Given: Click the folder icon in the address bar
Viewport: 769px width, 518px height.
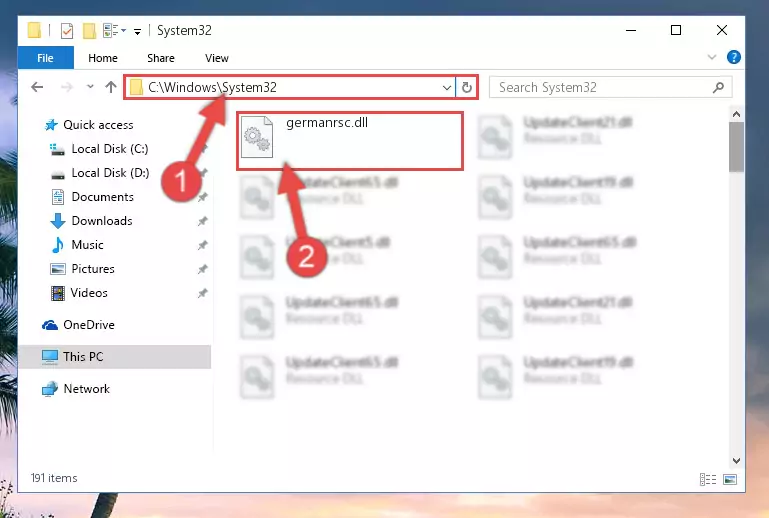Looking at the screenshot, I should (136, 87).
